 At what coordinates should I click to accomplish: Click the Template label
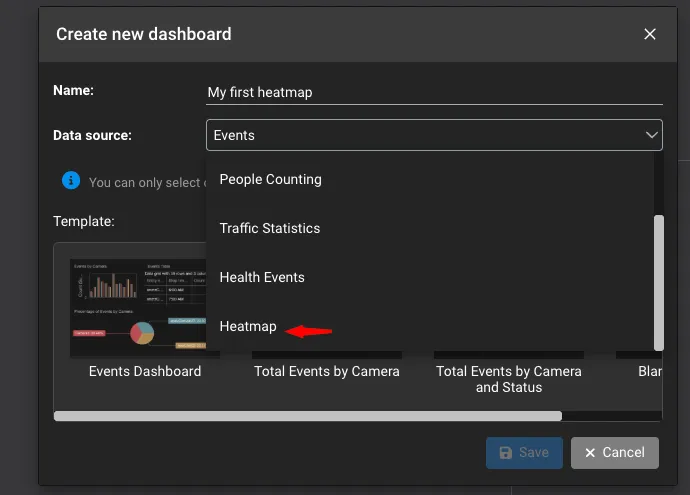[84, 221]
